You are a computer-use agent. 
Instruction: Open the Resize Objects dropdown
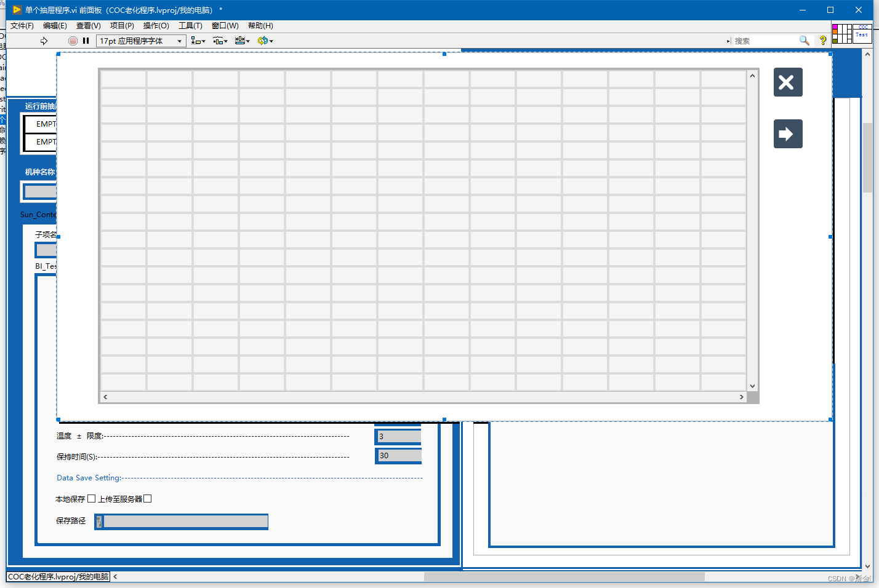click(x=242, y=41)
